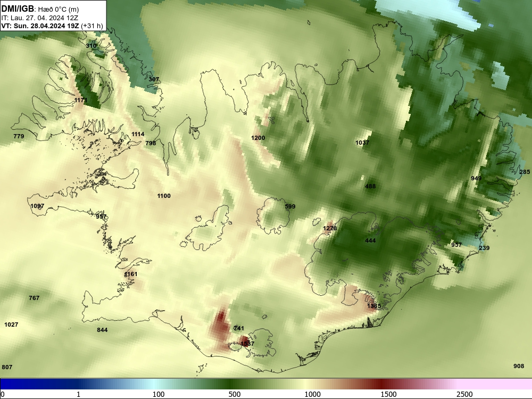The image size is (532, 399).
Task: Pick the pink end of the color bar
Action: [x=495, y=384]
